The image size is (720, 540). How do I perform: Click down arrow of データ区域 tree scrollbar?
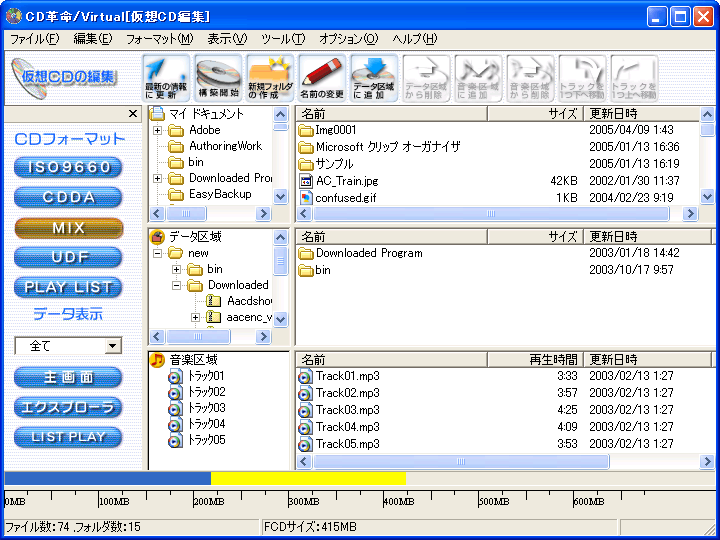(x=281, y=319)
